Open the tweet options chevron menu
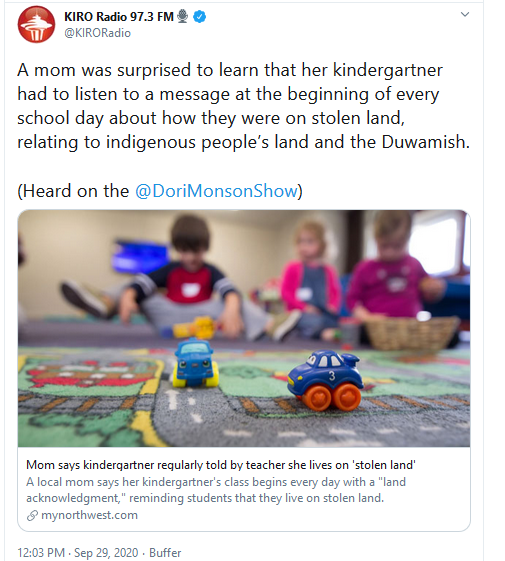Image resolution: width=505 pixels, height=561 pixels. 465,14
